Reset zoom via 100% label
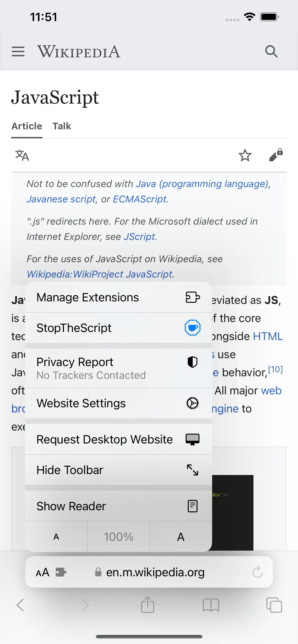The width and height of the screenshot is (298, 644). click(119, 536)
